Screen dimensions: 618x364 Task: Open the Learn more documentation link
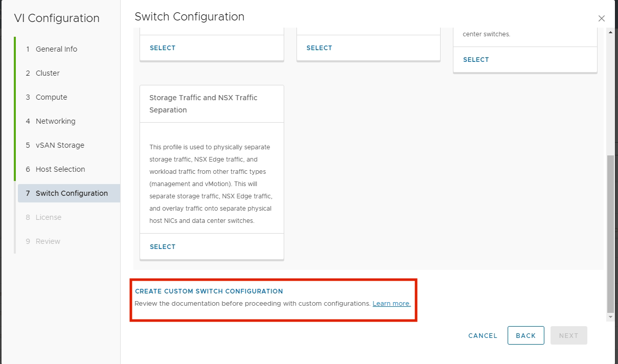click(x=391, y=304)
